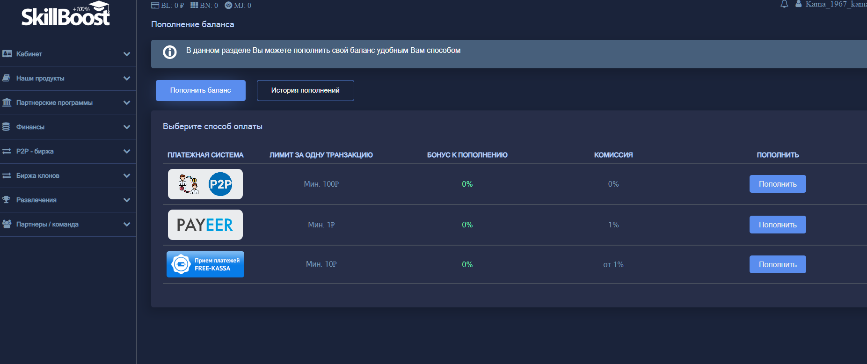Click the Мин. 1₽ limit cell
The width and height of the screenshot is (867, 364).
pos(321,225)
